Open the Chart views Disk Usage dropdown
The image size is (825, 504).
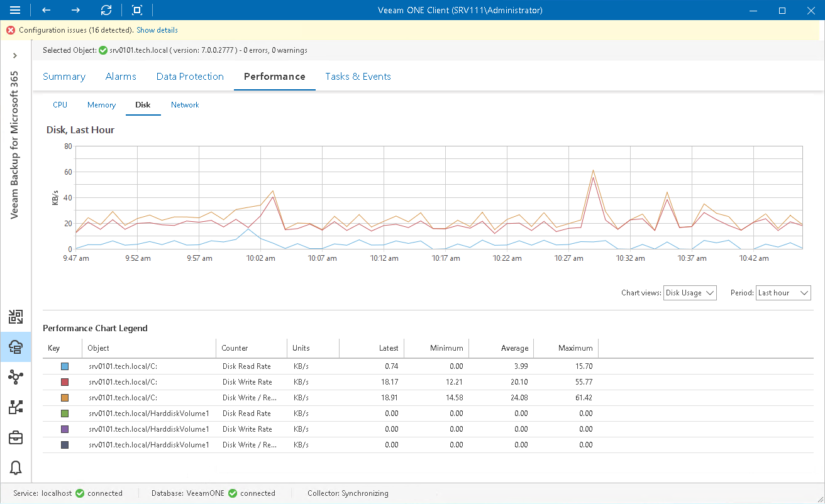pyautogui.click(x=690, y=293)
